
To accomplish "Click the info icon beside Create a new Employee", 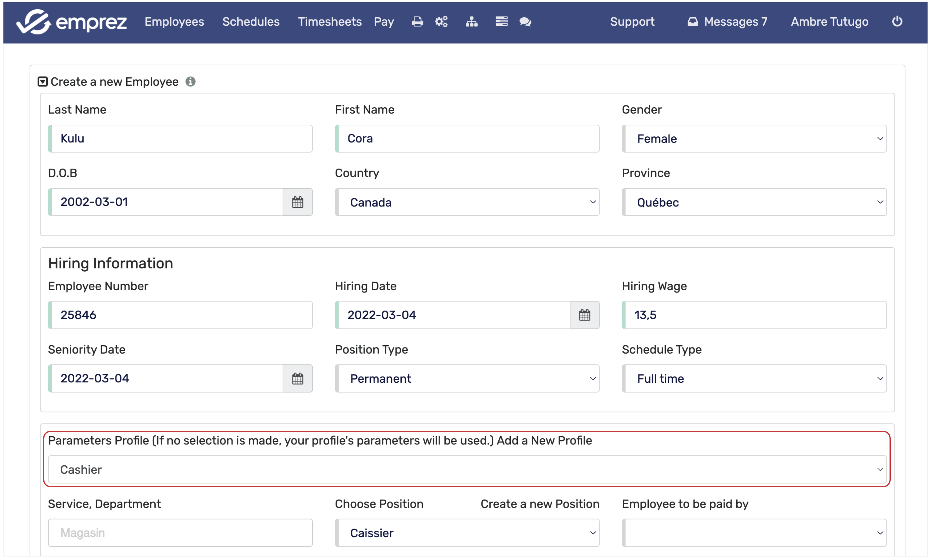I will (x=191, y=81).
